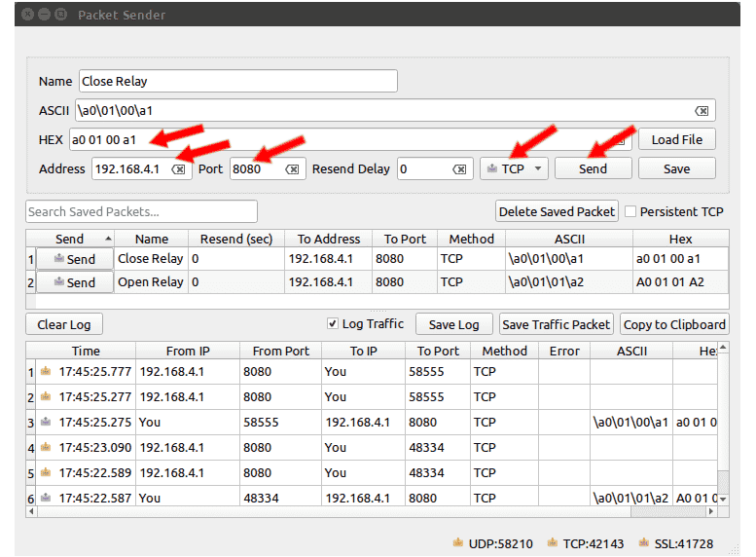Select hex cell 'A0 01 01 A2'
756x557 pixels.
click(x=680, y=281)
